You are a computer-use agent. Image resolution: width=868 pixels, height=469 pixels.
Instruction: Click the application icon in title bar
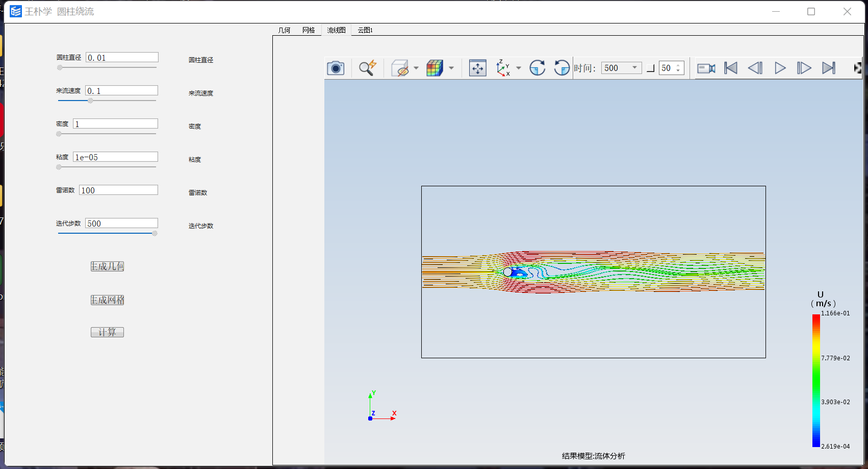point(16,11)
